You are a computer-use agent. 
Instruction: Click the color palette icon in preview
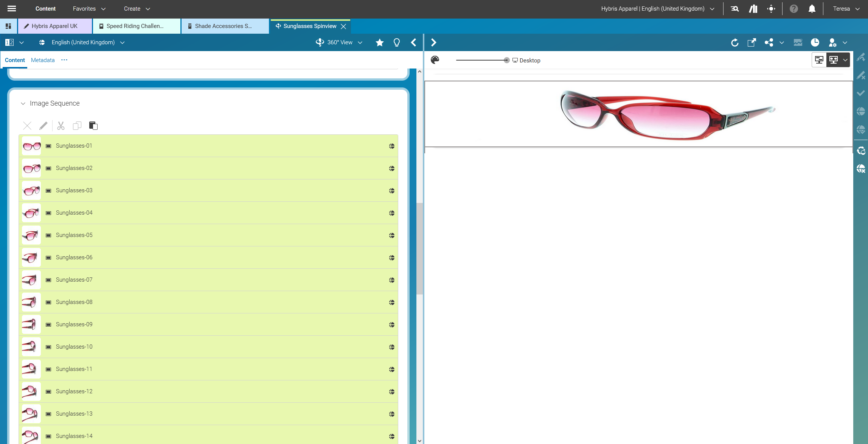435,60
